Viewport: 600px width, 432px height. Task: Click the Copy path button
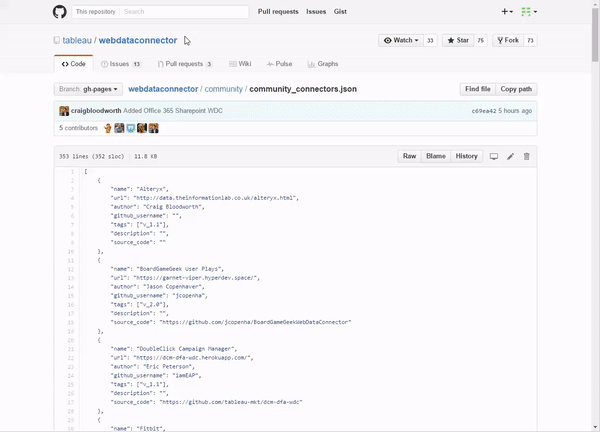point(516,89)
